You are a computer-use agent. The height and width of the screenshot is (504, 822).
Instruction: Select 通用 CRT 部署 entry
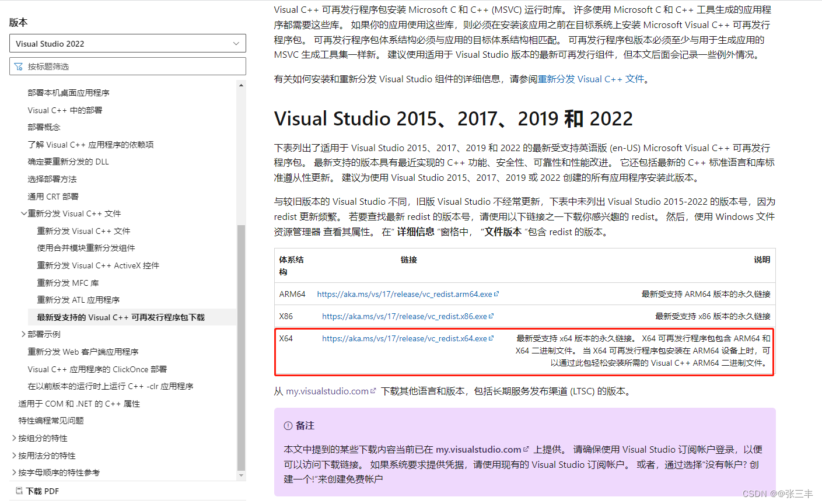pos(53,197)
